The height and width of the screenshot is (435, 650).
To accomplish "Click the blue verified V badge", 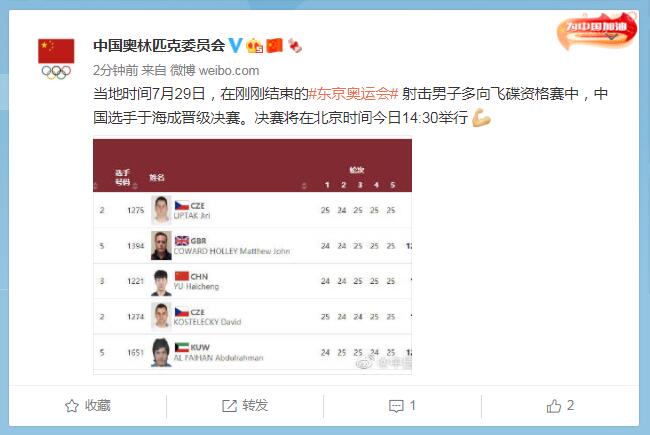I will (235, 45).
